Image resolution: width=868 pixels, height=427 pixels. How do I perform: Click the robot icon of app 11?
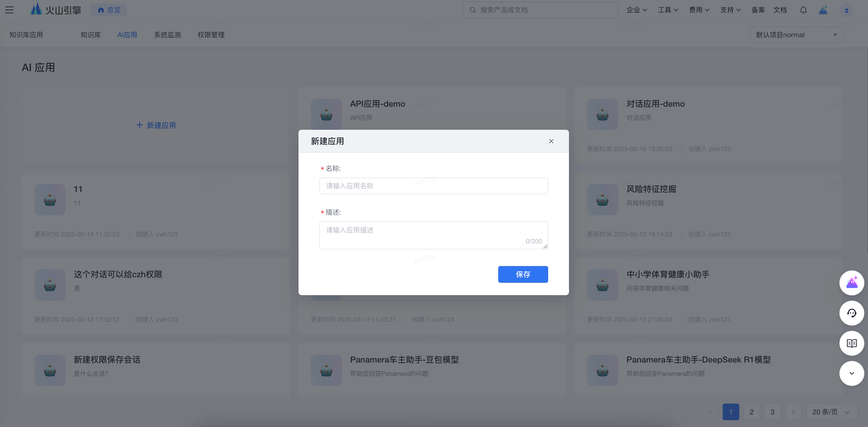pos(50,200)
